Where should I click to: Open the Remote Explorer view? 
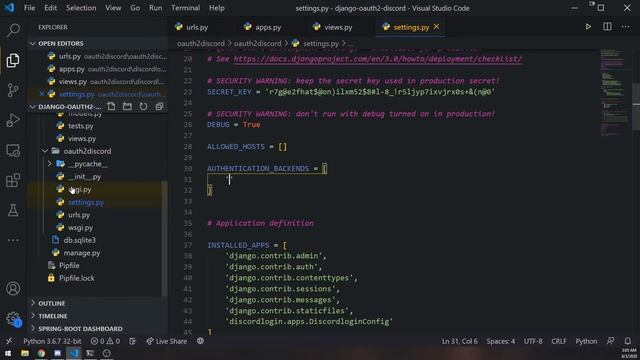click(13, 151)
